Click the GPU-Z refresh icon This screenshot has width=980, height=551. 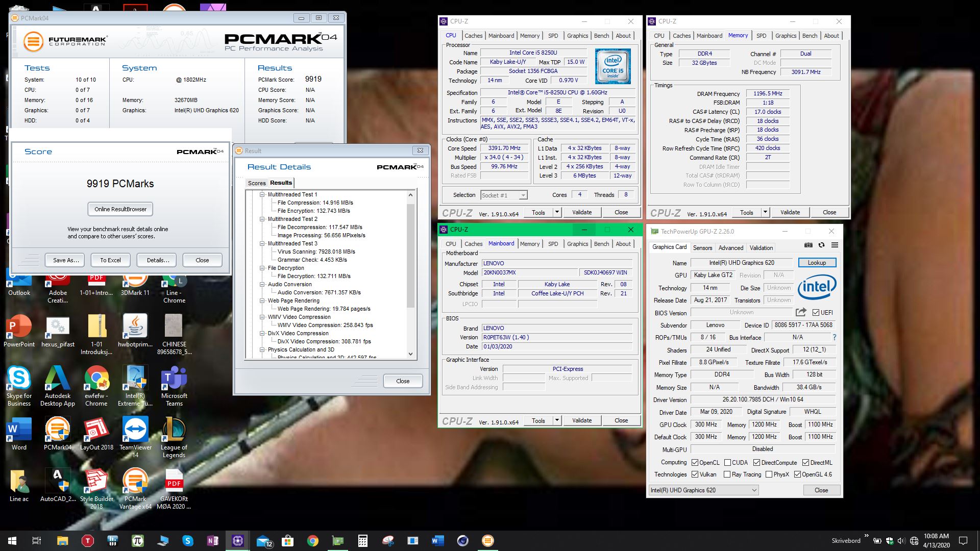(x=821, y=245)
